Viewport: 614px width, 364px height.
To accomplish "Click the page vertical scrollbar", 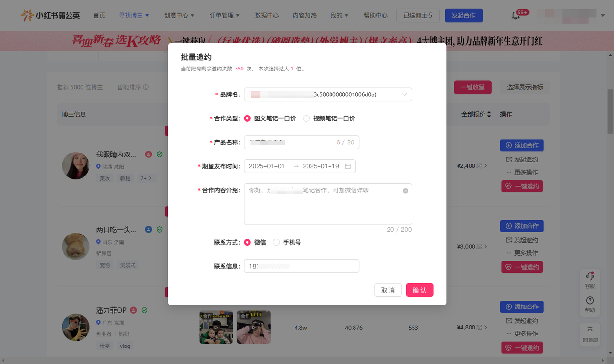I will click(610, 110).
